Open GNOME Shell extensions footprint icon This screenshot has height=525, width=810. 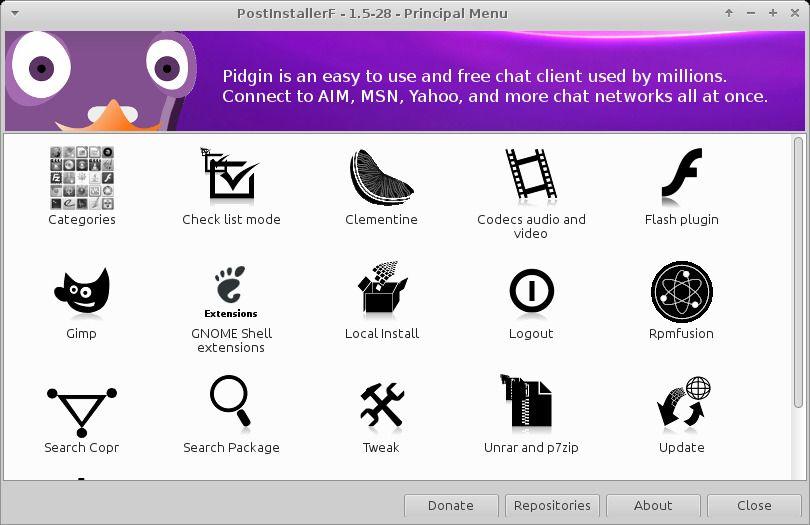[230, 291]
